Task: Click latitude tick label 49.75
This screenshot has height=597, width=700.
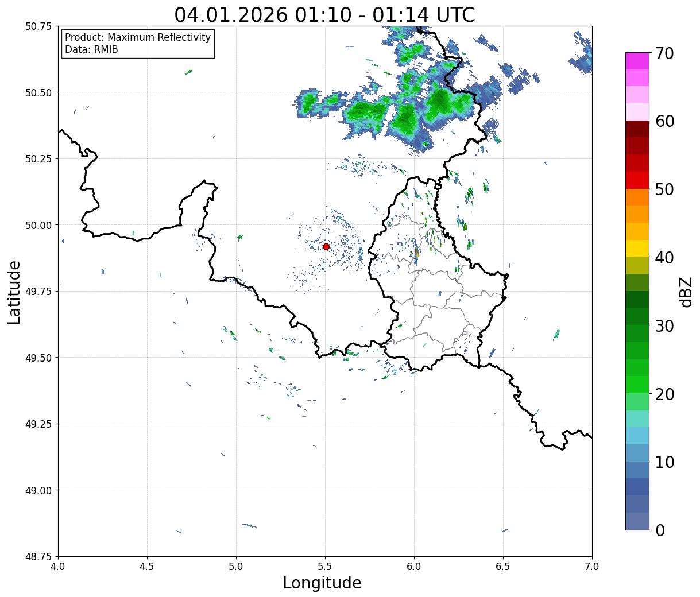Action: point(38,292)
